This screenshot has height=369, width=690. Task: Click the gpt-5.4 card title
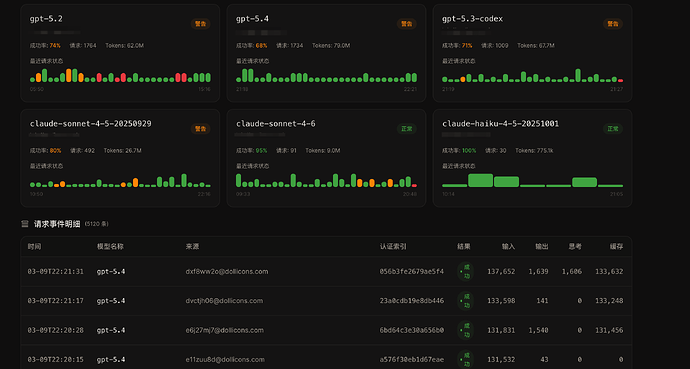coord(252,19)
